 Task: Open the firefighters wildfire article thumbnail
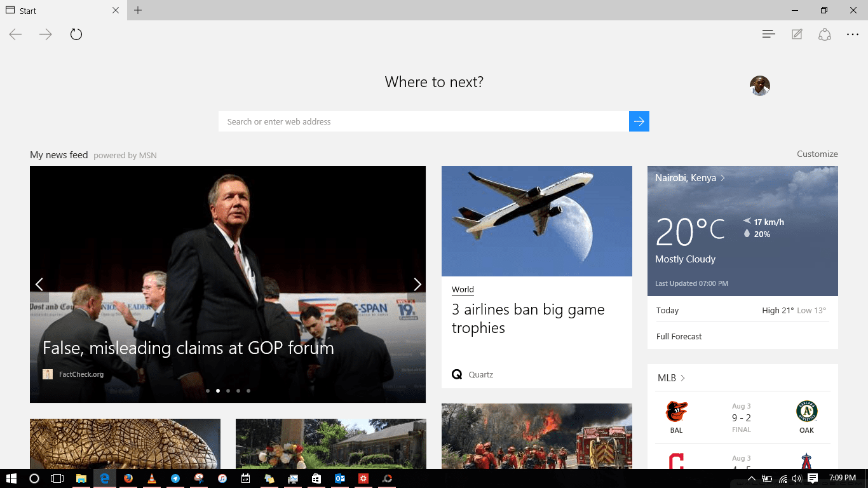(x=537, y=437)
